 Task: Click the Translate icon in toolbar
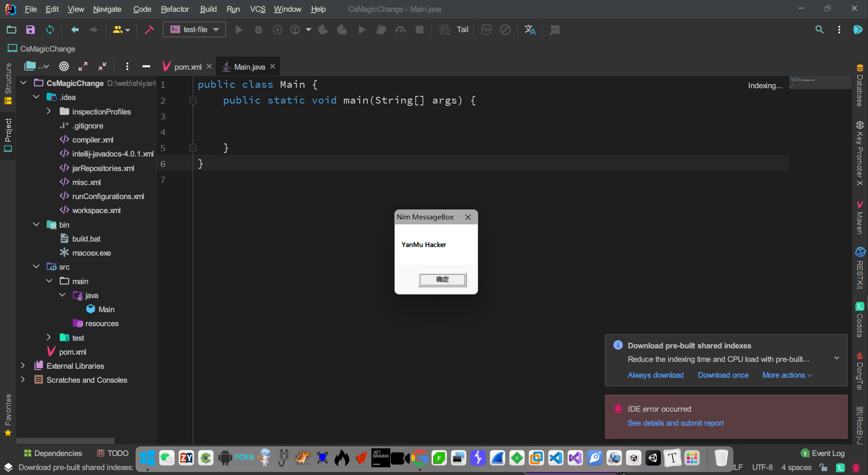[x=530, y=30]
